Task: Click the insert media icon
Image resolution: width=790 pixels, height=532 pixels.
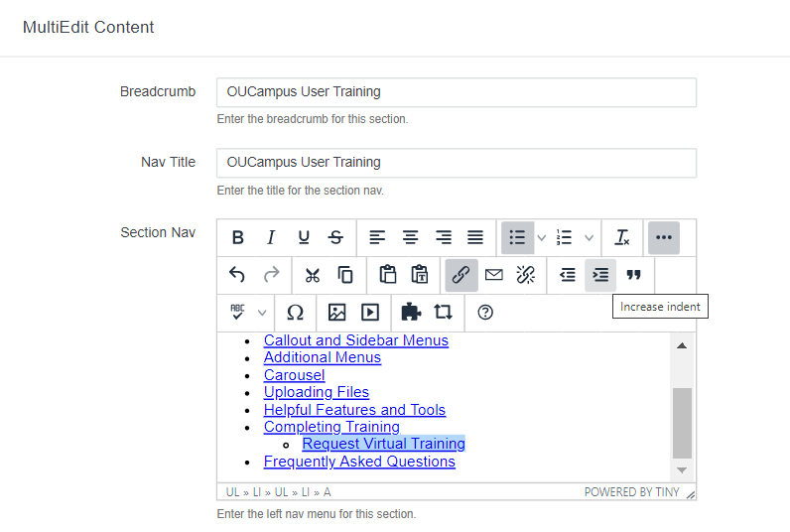Action: 370,312
